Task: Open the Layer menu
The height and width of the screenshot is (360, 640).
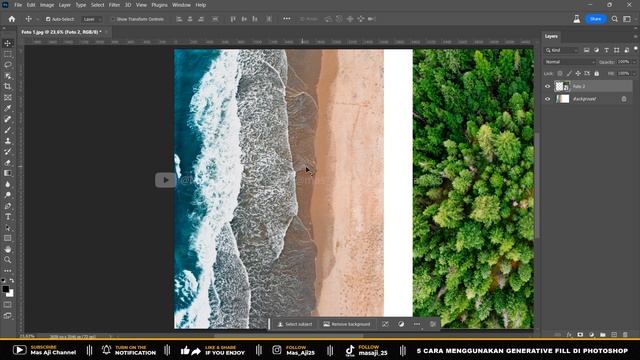Action: click(64, 5)
